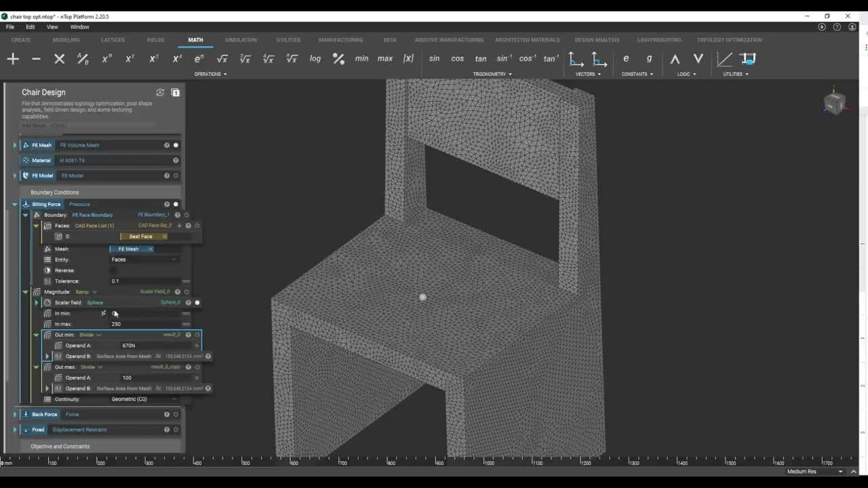Open the Continuity Geometric (C0) dropdown
Viewport: 868px width, 488px height.
(x=144, y=399)
